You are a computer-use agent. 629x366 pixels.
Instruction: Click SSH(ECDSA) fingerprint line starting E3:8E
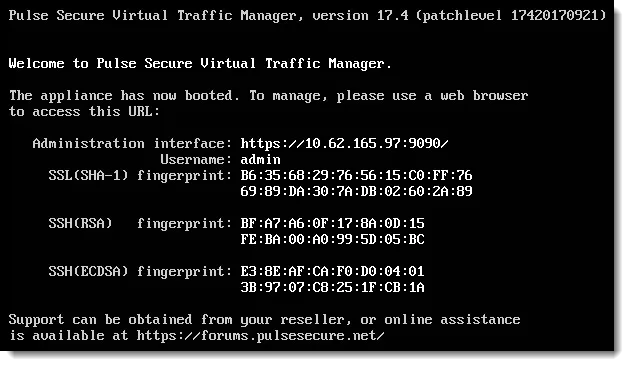click(x=332, y=271)
